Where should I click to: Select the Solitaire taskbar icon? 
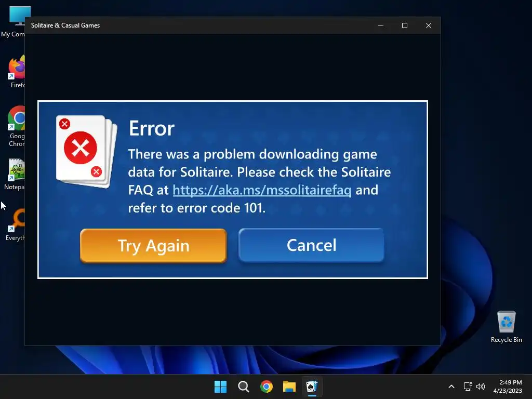312,387
